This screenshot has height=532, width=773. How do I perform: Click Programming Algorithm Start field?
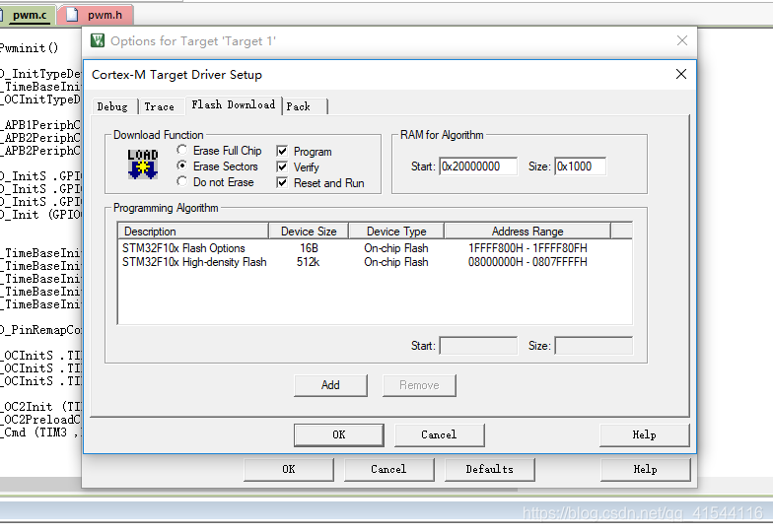478,346
